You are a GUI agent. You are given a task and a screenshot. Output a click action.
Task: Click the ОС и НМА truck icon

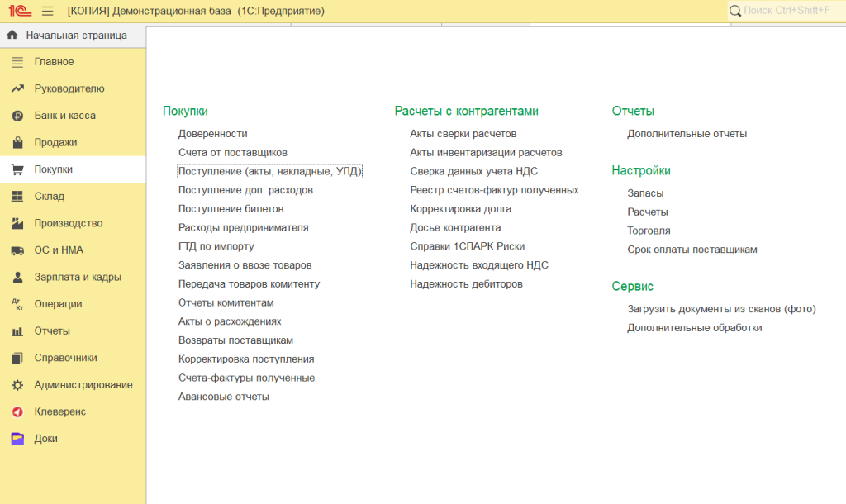click(x=18, y=250)
